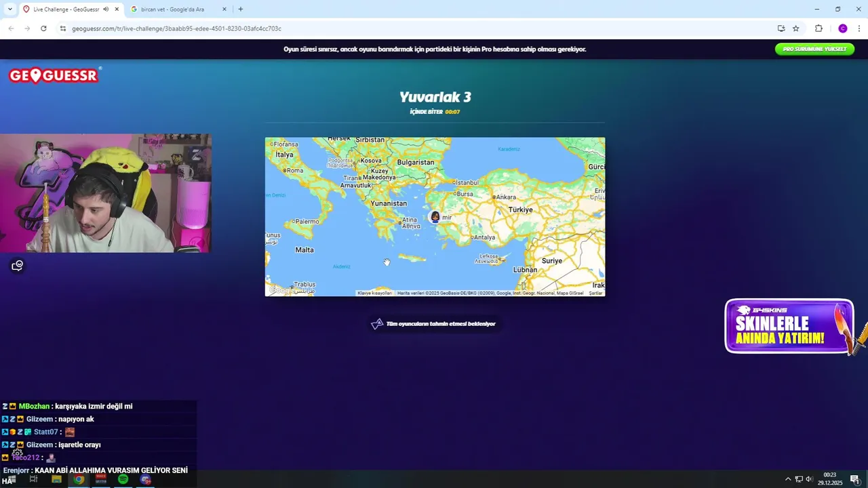The height and width of the screenshot is (488, 868).
Task: Click the paper plane waiting status icon
Action: click(x=377, y=324)
